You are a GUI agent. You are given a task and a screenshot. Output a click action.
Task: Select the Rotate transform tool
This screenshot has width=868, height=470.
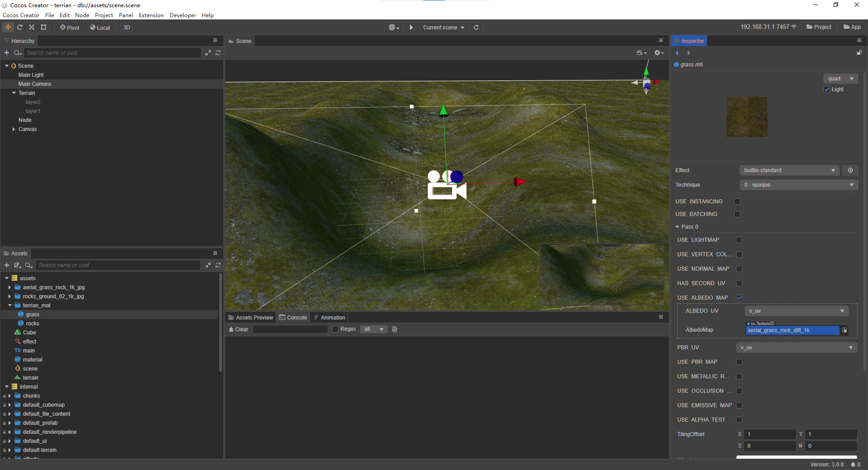(20, 28)
